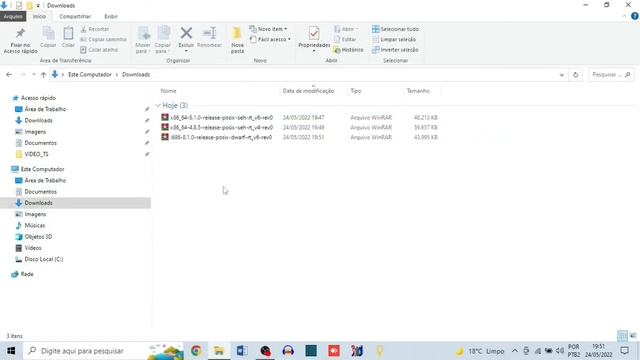640x360 pixels.
Task: Click Colar atalho in ribbon
Action: [x=99, y=49]
